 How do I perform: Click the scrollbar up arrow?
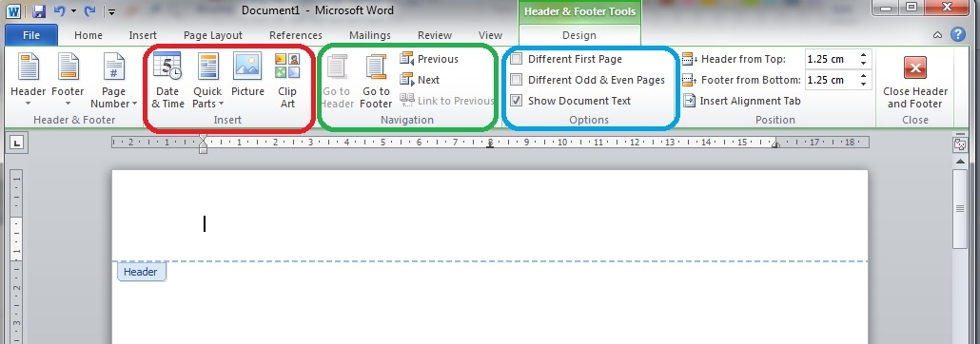959,162
